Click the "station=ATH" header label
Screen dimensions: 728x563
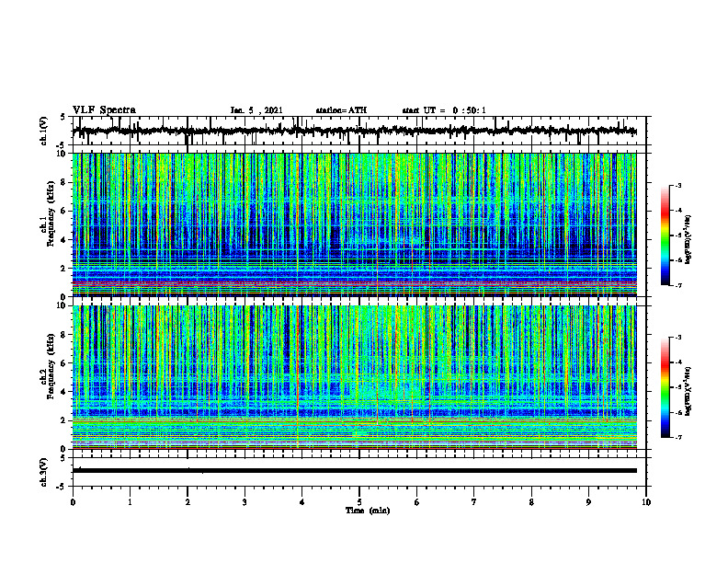341,110
